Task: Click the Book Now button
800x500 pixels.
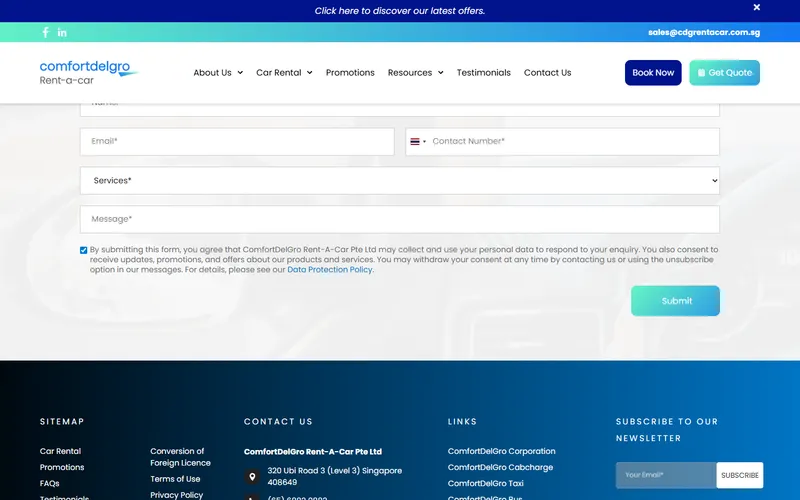Action: click(x=653, y=72)
